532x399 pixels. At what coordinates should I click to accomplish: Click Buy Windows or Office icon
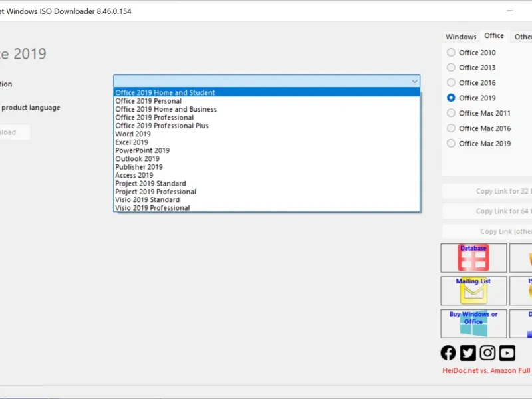click(x=473, y=324)
